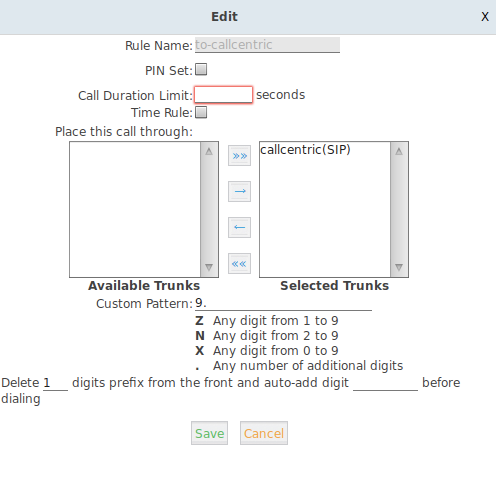The width and height of the screenshot is (496, 483).
Task: Cancel editing the rule
Action: click(x=264, y=433)
